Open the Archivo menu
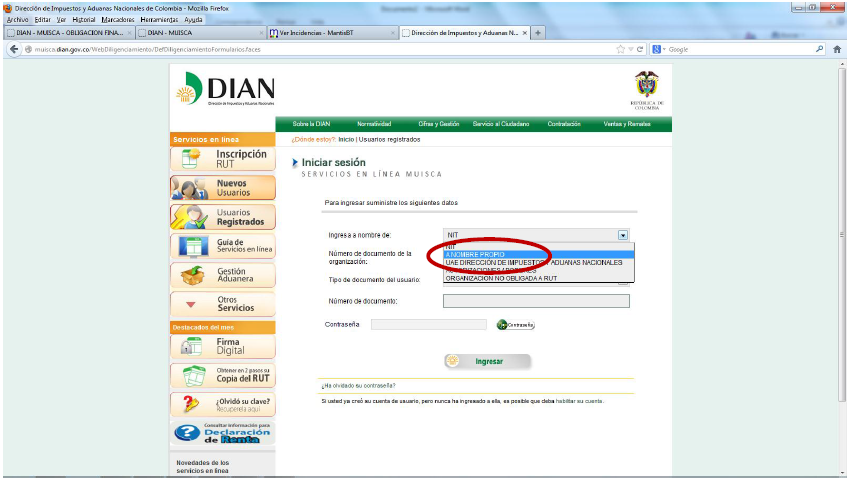This screenshot has height=481, width=850. point(17,20)
